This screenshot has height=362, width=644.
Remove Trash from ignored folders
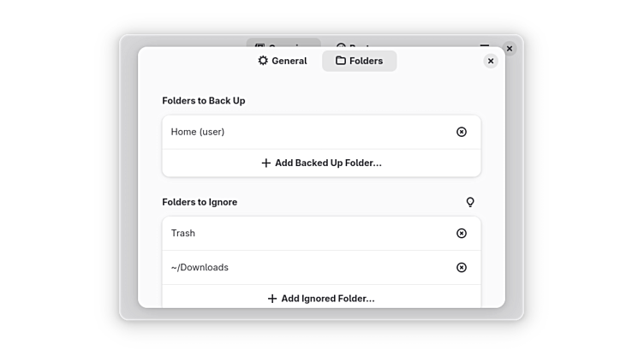(462, 233)
